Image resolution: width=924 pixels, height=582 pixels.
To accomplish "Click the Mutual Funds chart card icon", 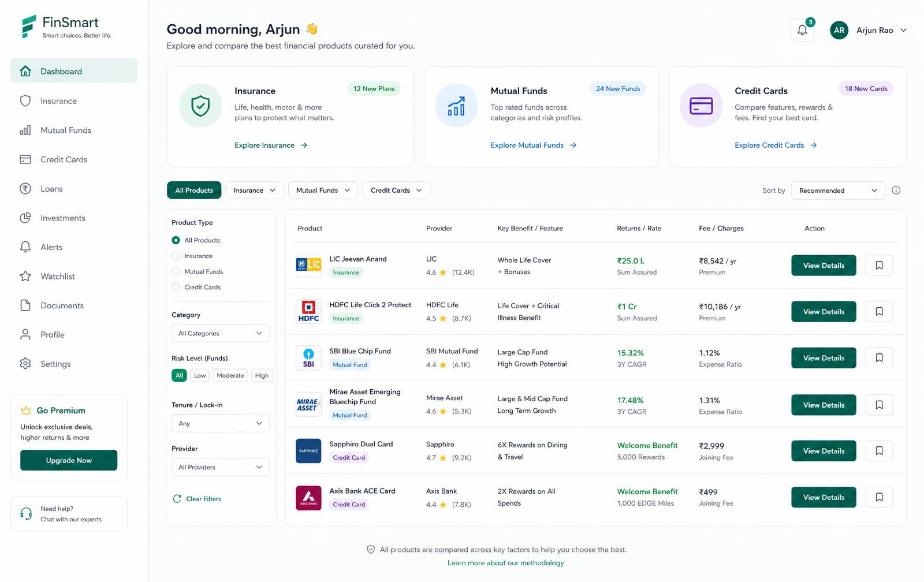I will (456, 106).
